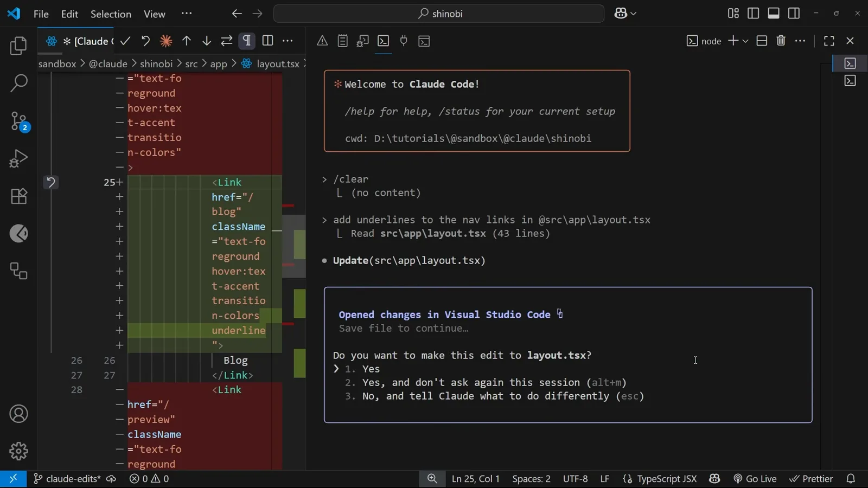Open the File menu
Viewport: 868px width, 488px height.
[41, 14]
